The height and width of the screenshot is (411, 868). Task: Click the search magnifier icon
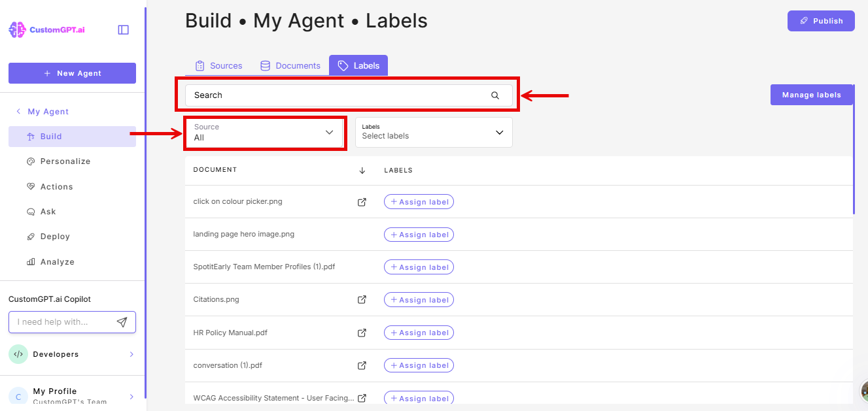495,95
